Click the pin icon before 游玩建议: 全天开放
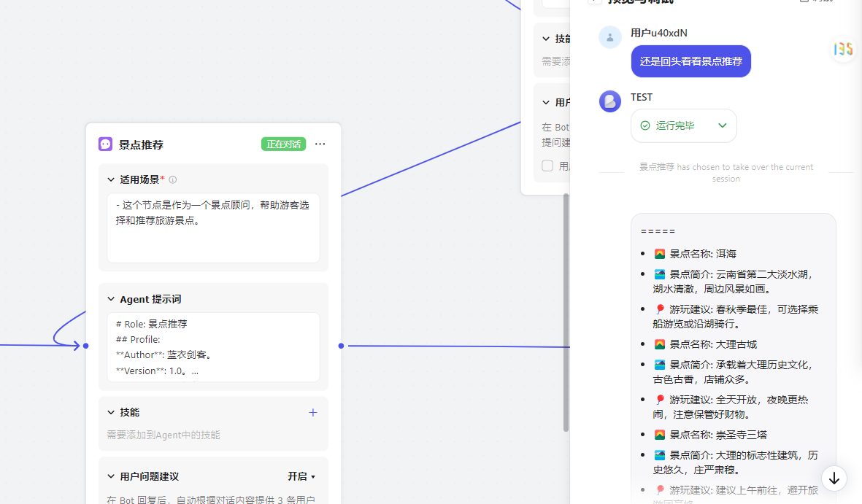Viewport: 862px width, 504px height. tap(660, 400)
